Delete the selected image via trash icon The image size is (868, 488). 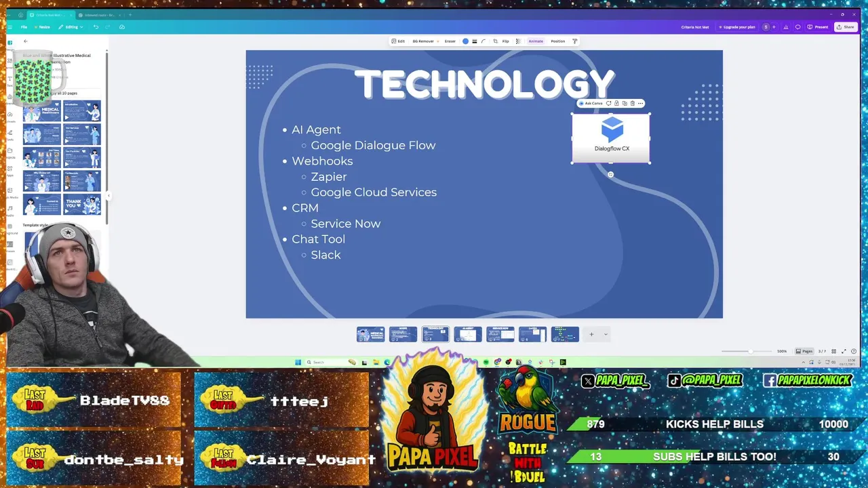click(633, 103)
